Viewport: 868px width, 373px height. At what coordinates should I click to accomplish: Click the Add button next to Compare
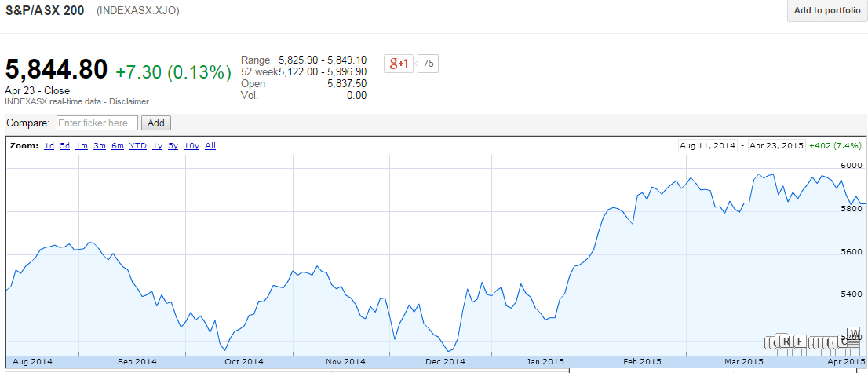(156, 123)
